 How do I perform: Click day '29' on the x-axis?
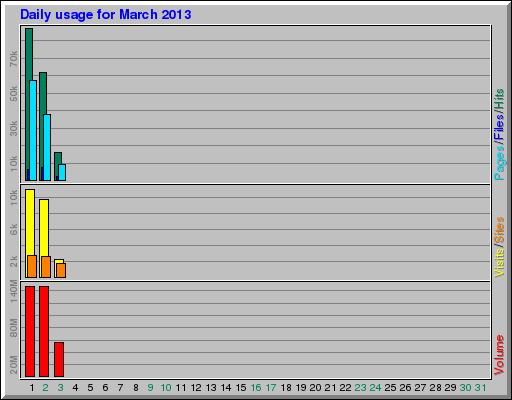[x=450, y=388]
